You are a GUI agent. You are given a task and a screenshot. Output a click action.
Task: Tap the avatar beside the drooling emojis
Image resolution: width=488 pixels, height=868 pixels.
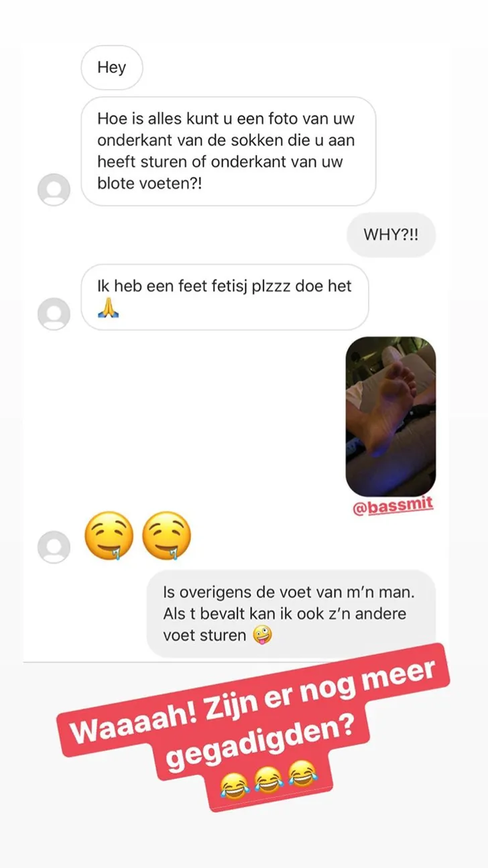[x=54, y=547]
